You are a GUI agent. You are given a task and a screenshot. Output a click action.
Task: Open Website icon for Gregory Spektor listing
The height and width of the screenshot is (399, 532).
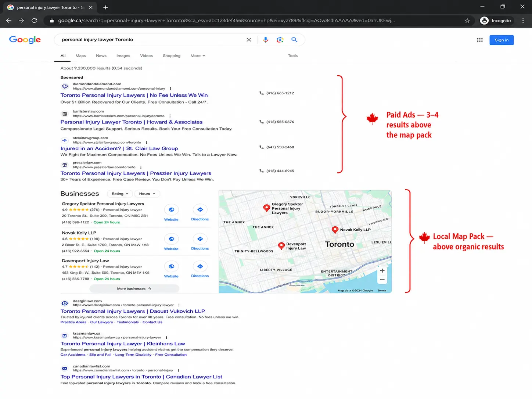click(x=171, y=210)
